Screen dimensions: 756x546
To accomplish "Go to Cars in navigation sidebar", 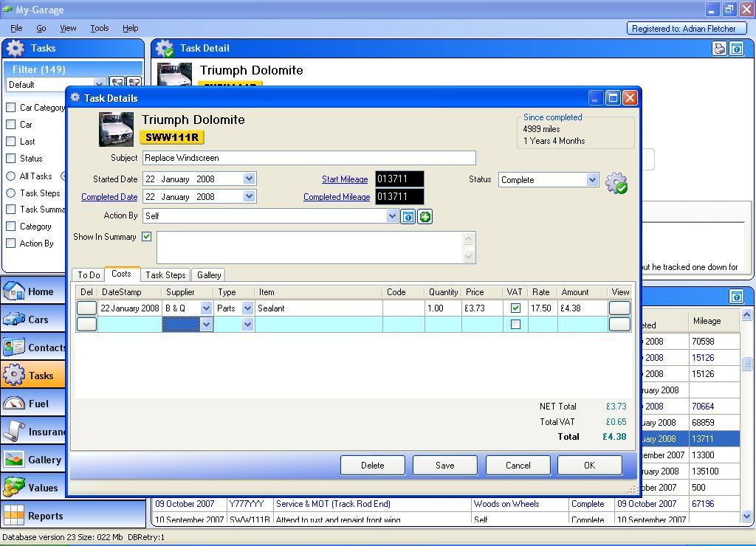I will click(33, 319).
